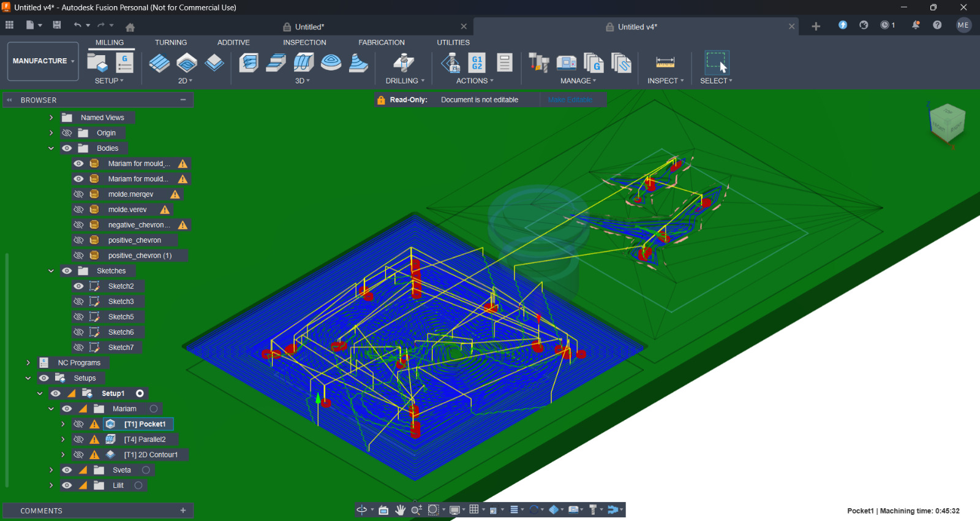Open the Tool Library icon in Manage
The image size is (980, 521).
click(538, 63)
